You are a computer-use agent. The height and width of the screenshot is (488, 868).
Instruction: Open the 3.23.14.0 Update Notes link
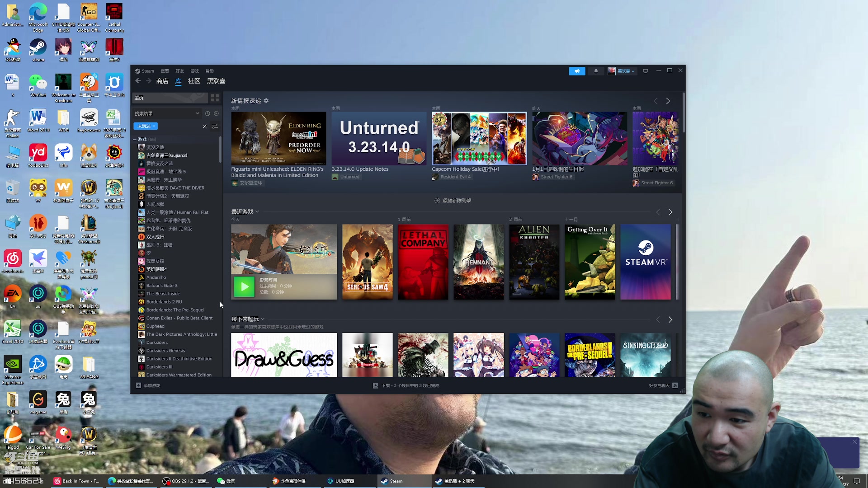click(360, 169)
